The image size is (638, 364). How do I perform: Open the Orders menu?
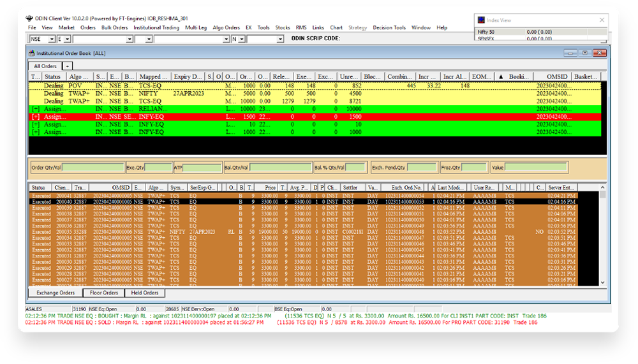[87, 27]
